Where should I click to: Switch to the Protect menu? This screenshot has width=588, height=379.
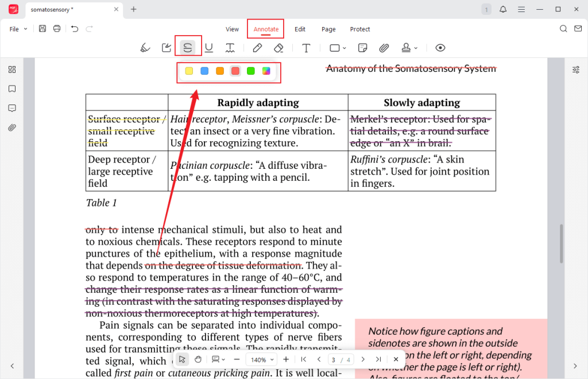point(360,29)
